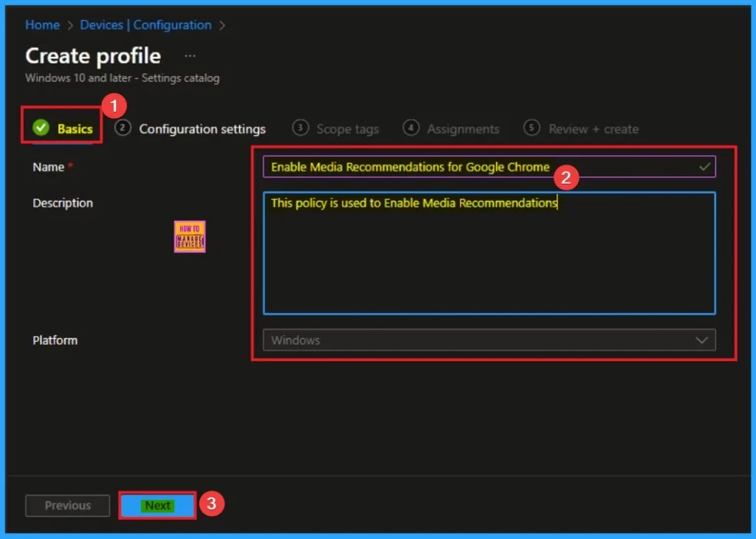
Task: Open Devices | Configuration breadcrumb link
Action: coord(147,24)
